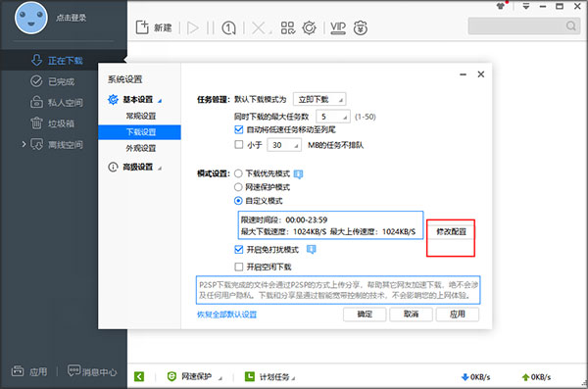Expand the 高级设置 section

(x=137, y=167)
